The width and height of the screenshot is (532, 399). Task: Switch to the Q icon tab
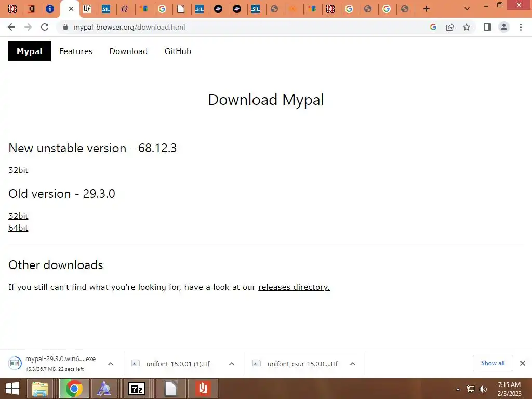[x=125, y=9]
